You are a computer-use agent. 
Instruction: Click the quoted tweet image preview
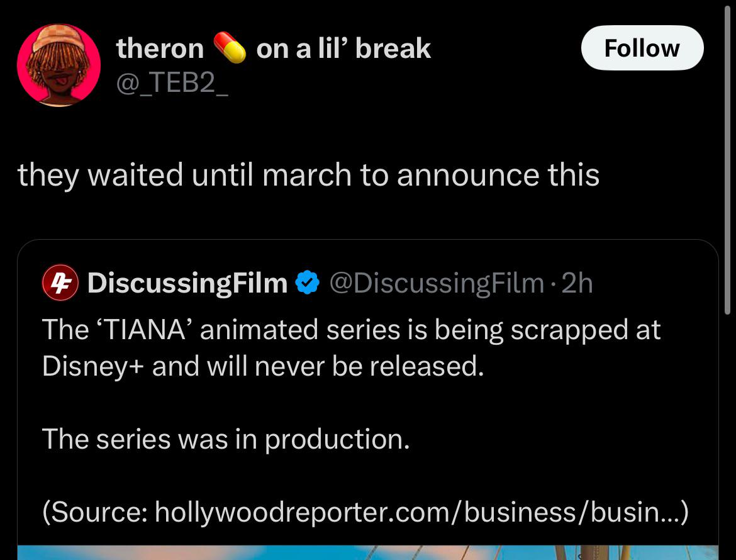(x=367, y=552)
